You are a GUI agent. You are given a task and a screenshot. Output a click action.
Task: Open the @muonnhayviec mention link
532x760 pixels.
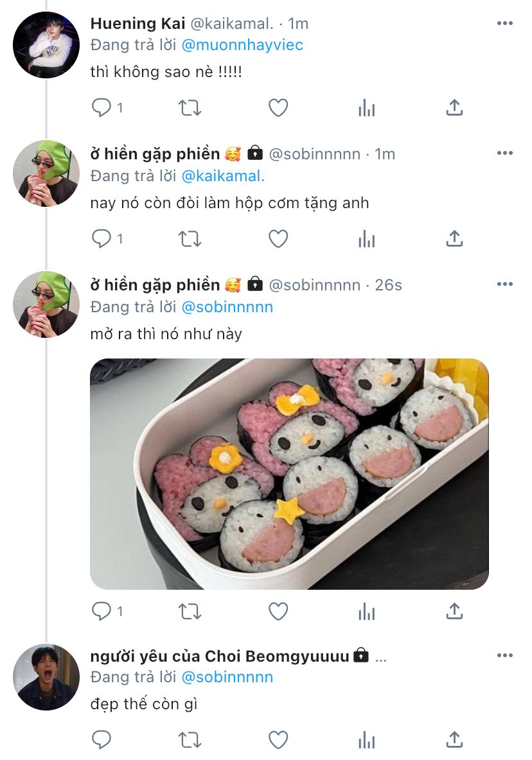pos(242,45)
